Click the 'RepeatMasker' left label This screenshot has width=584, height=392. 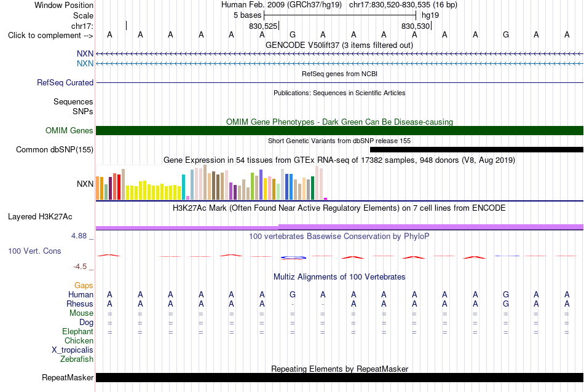tap(68, 377)
